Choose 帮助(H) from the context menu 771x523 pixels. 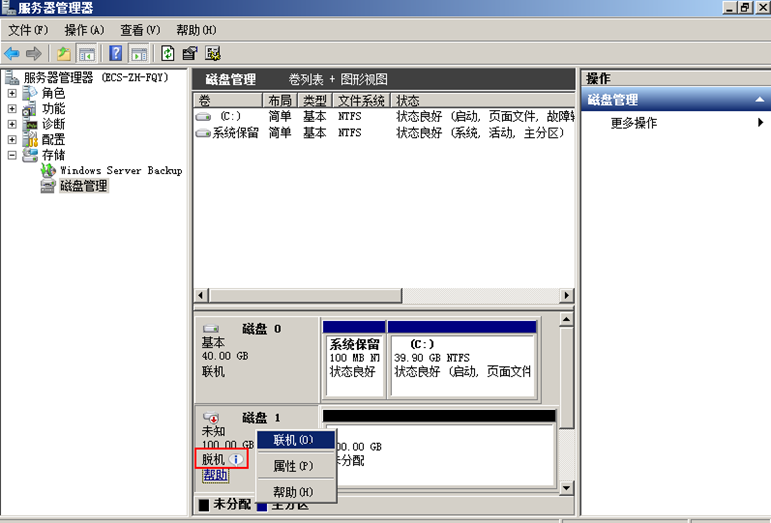click(296, 492)
